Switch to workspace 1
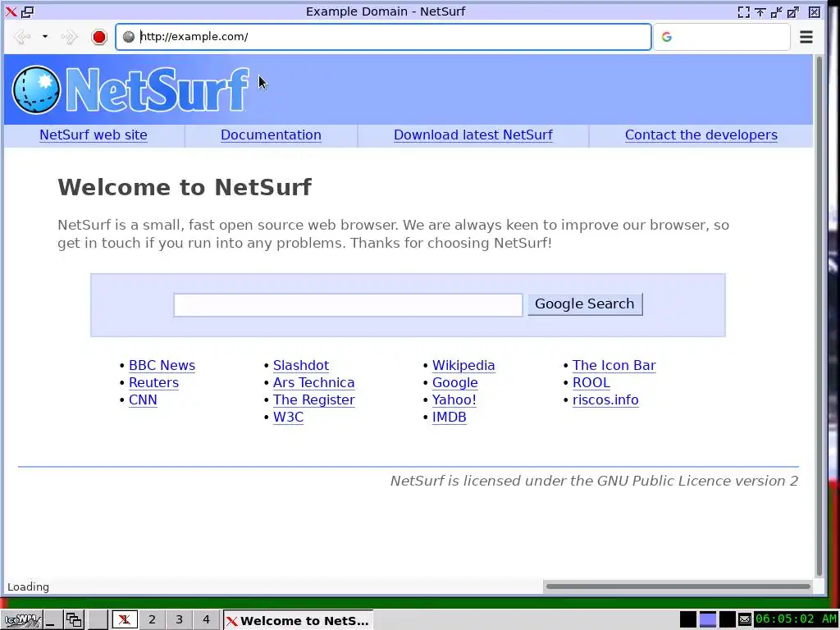This screenshot has width=840, height=630. [x=125, y=620]
